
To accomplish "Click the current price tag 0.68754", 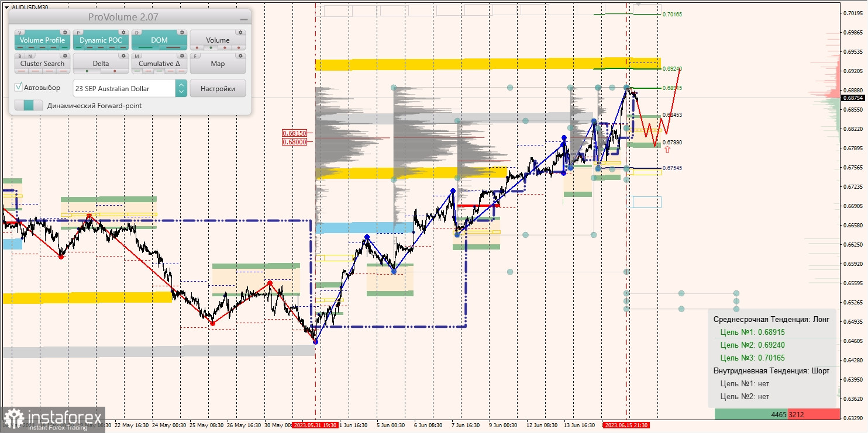I will 853,98.
